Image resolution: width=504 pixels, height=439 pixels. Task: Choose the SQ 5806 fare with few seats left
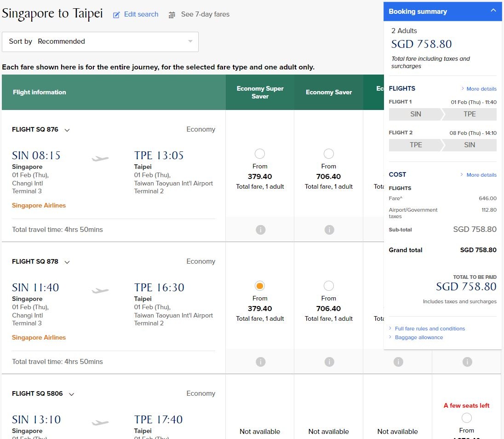[466, 418]
